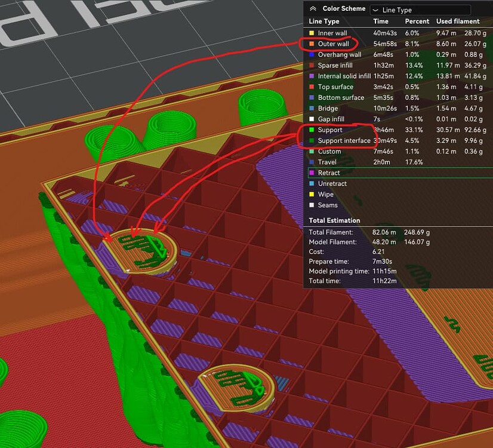
Task: Click Sparse infill time 1h32m
Action: coord(384,66)
